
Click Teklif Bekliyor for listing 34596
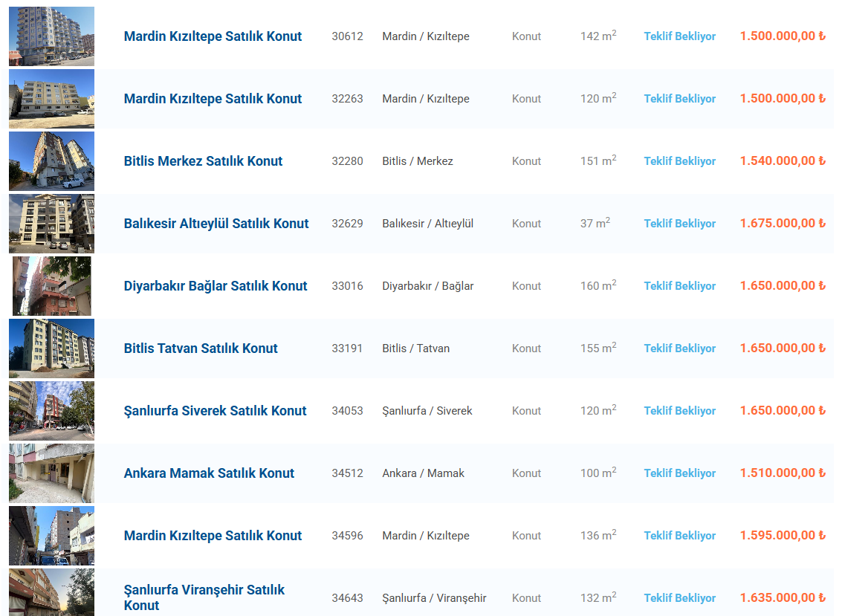[x=679, y=536]
